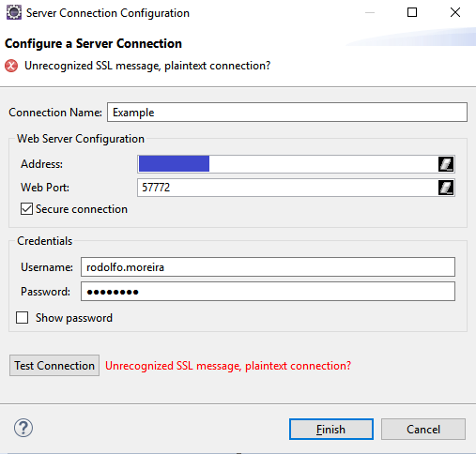The image size is (476, 454).
Task: Select the Username field with rodolfo.moreira
Action: point(268,267)
